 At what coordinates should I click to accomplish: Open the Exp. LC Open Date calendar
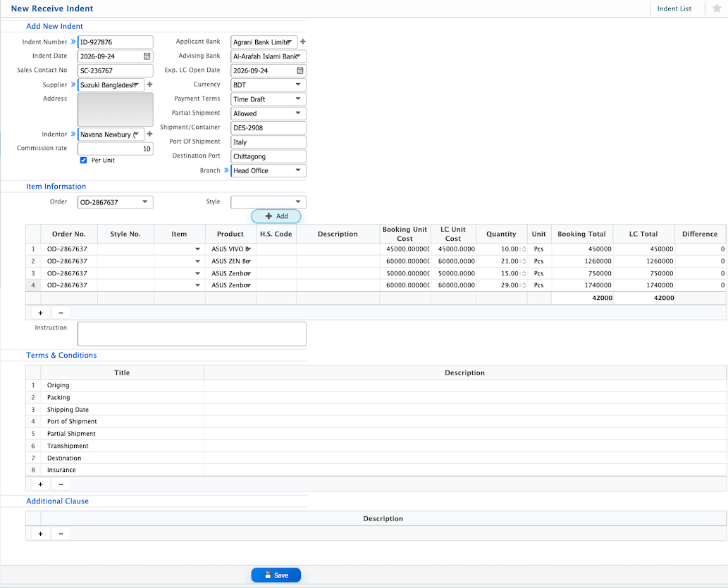pyautogui.click(x=300, y=70)
